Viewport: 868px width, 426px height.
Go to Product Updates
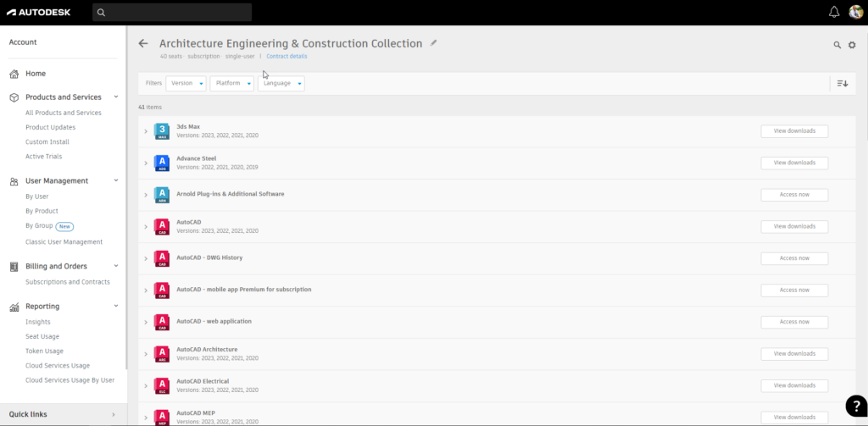tap(50, 127)
